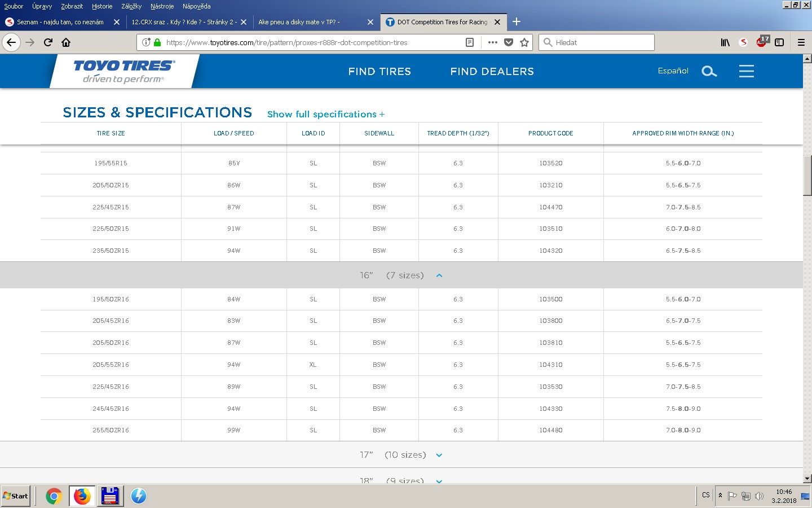This screenshot has height=508, width=812.
Task: Click the FIND TIRES link
Action: click(379, 72)
